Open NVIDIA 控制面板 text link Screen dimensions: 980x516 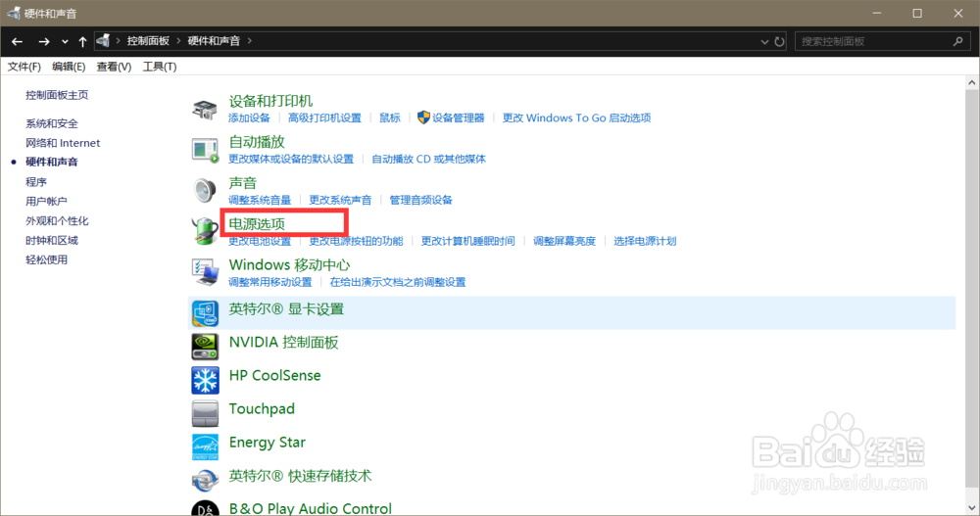[284, 343]
